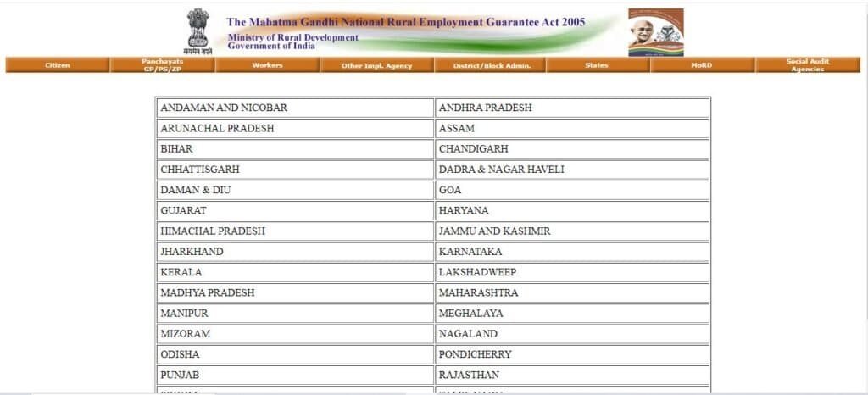Open ARUNACHAL PRADESH state link
868x395 pixels.
pos(217,128)
